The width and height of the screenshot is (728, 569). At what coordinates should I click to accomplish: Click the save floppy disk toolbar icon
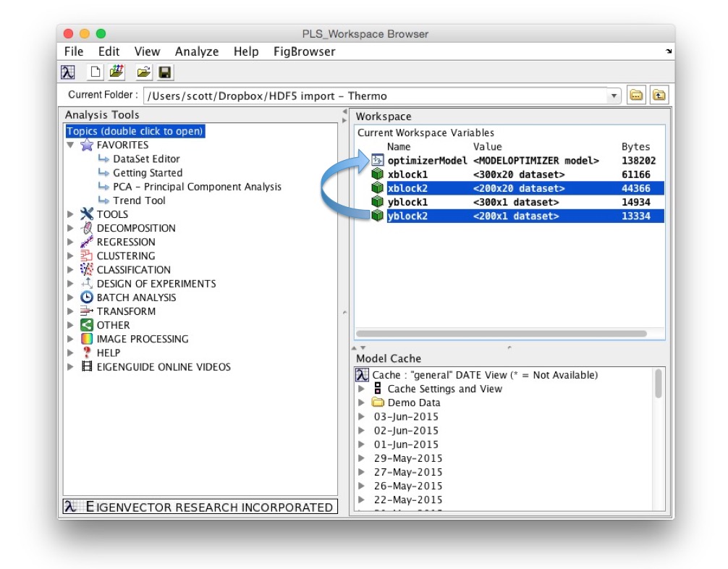164,72
